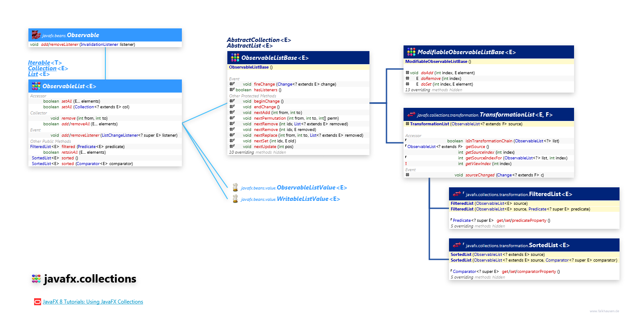Expand 10 overriding methods hidden in ObservableListBase
The height and width of the screenshot is (331, 644).
pyautogui.click(x=257, y=152)
